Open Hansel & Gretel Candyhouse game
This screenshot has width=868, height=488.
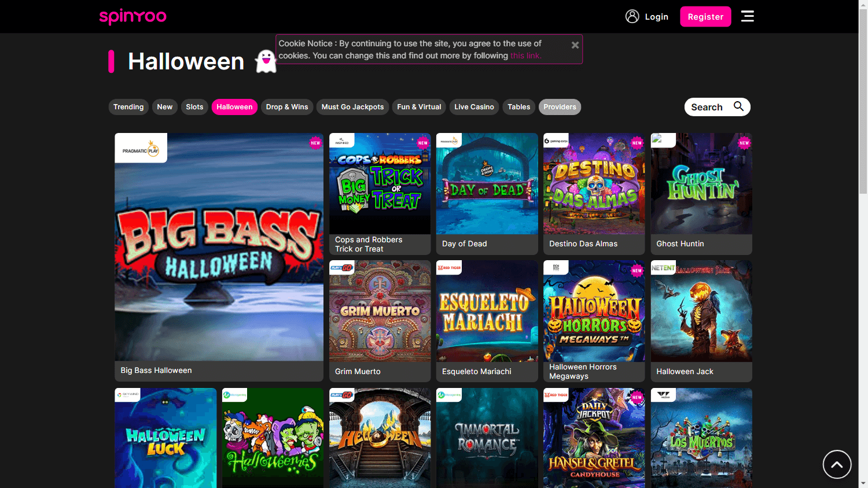(x=594, y=438)
